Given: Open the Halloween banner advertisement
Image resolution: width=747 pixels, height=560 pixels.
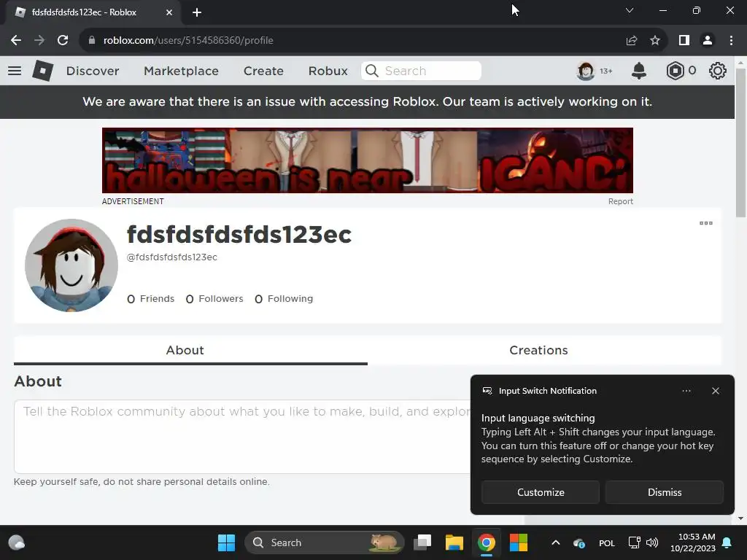Looking at the screenshot, I should point(368,160).
